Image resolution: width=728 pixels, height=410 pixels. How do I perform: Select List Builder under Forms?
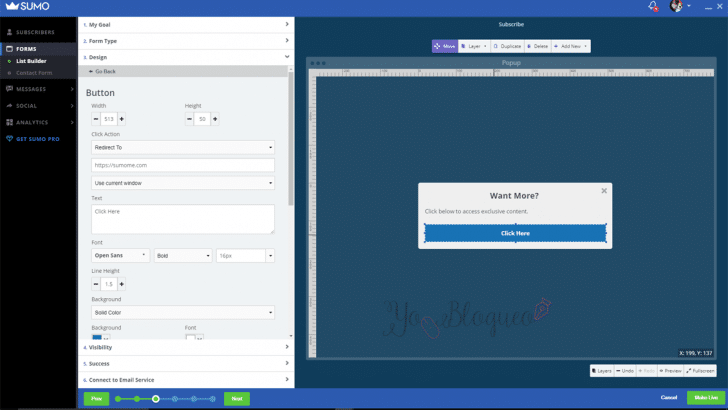(x=31, y=61)
